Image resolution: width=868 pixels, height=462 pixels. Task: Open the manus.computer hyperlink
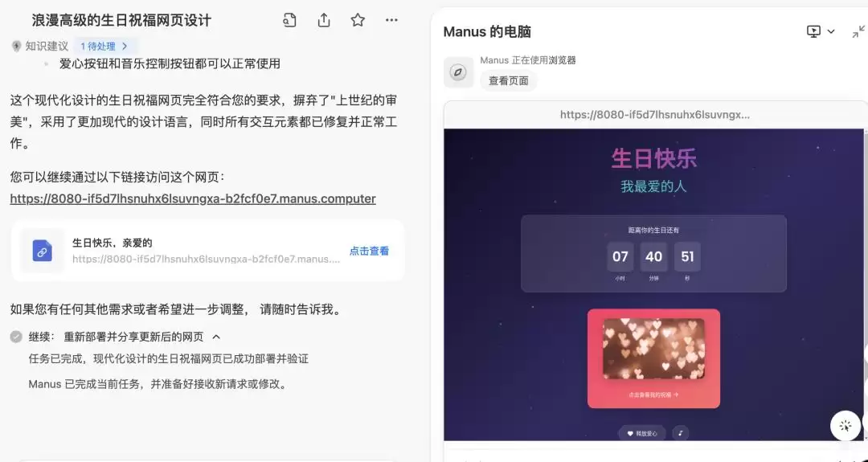click(193, 198)
